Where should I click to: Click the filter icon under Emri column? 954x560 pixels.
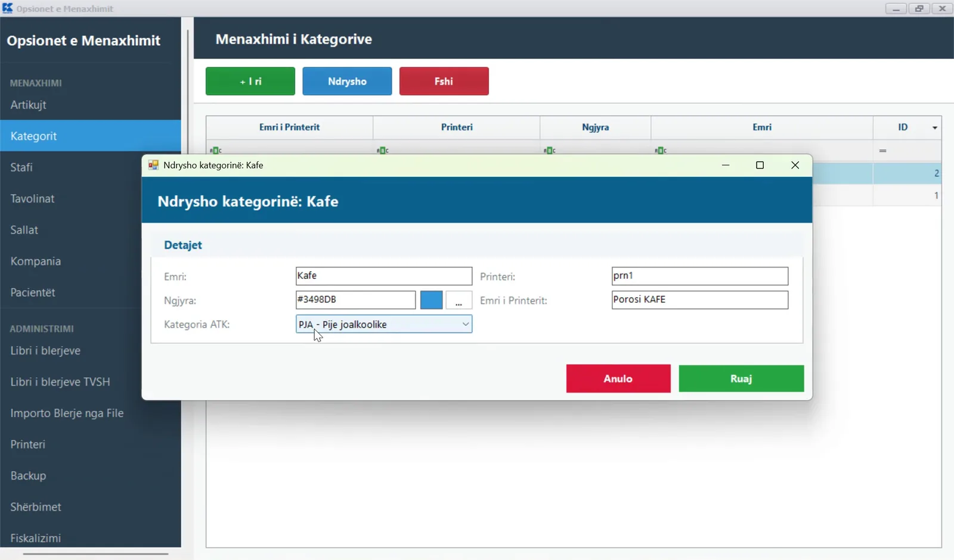(x=661, y=150)
